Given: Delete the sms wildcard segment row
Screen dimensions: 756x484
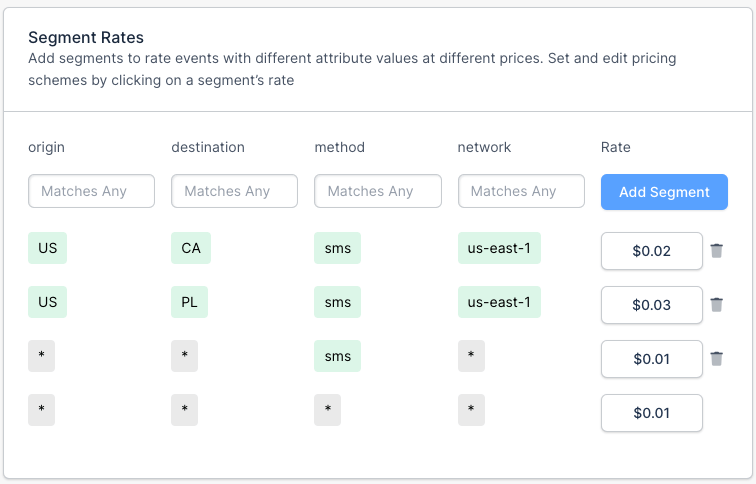Looking at the screenshot, I should 716,359.
